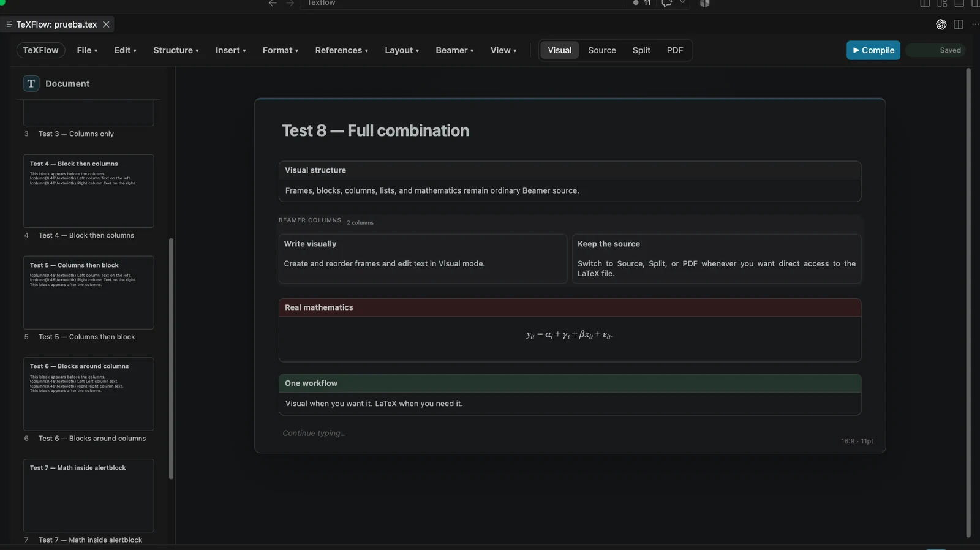This screenshot has width=980, height=550.
Task: Toggle the primary sidebar layout icon
Action: point(925,3)
